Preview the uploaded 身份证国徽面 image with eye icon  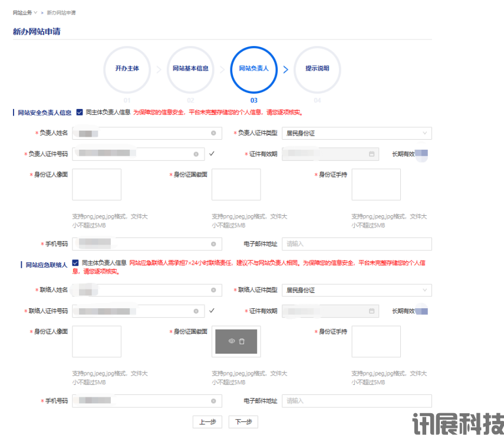pos(232,341)
